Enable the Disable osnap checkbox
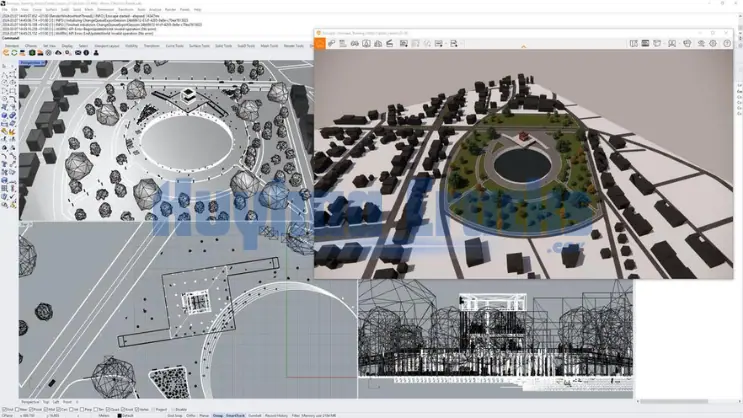This screenshot has height=418, width=743. (x=174, y=409)
